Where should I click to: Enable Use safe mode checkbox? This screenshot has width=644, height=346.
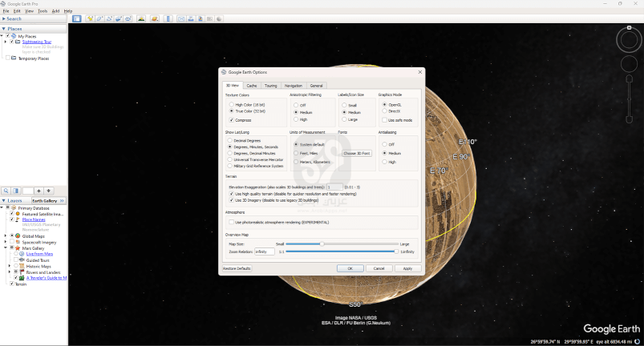(x=384, y=120)
